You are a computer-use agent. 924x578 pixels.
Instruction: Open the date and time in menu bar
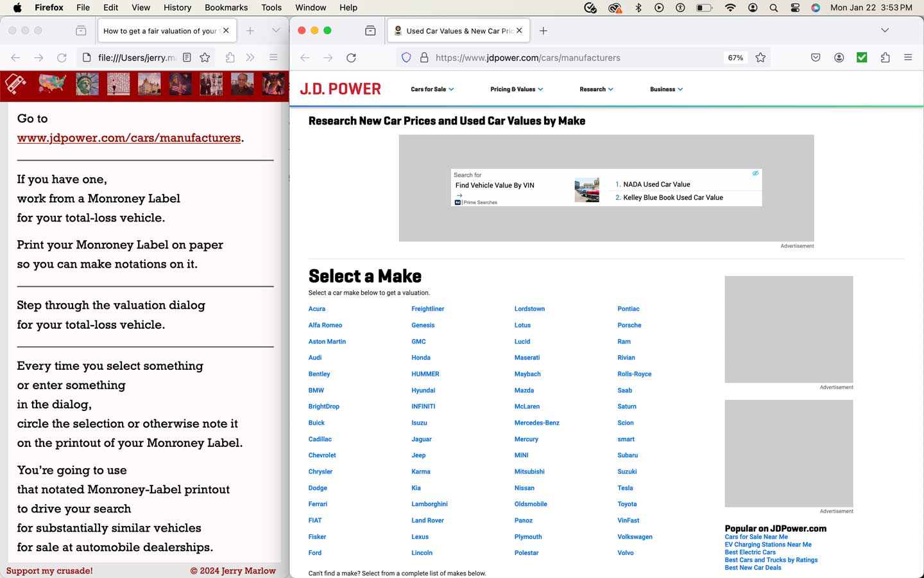[871, 8]
